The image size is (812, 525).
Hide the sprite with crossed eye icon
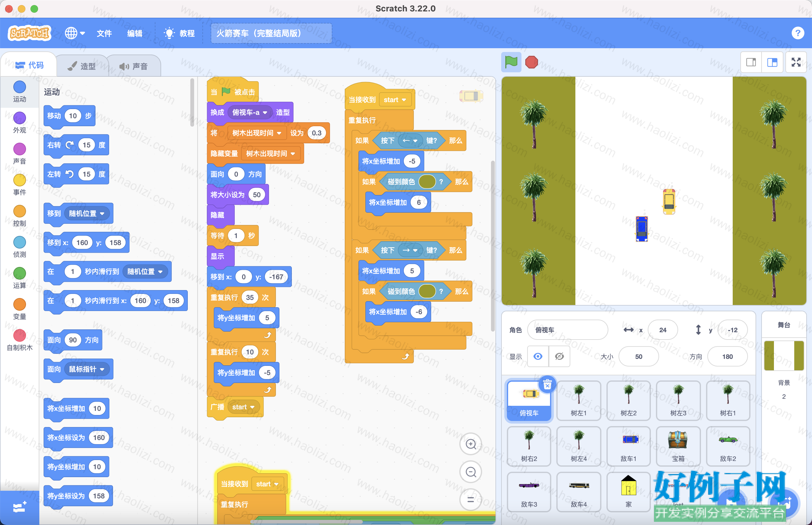[559, 357]
